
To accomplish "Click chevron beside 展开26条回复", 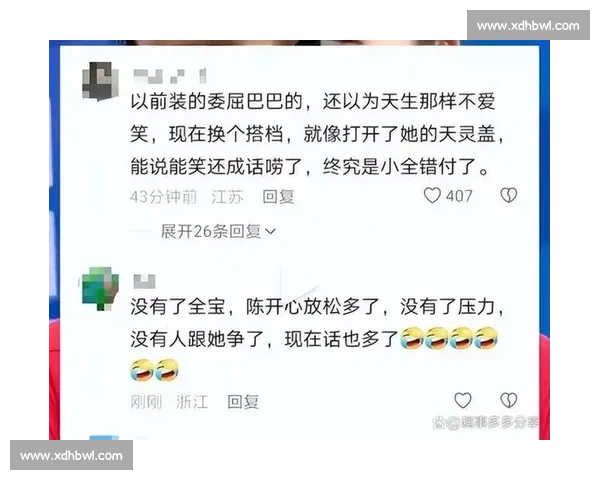I will pos(270,232).
